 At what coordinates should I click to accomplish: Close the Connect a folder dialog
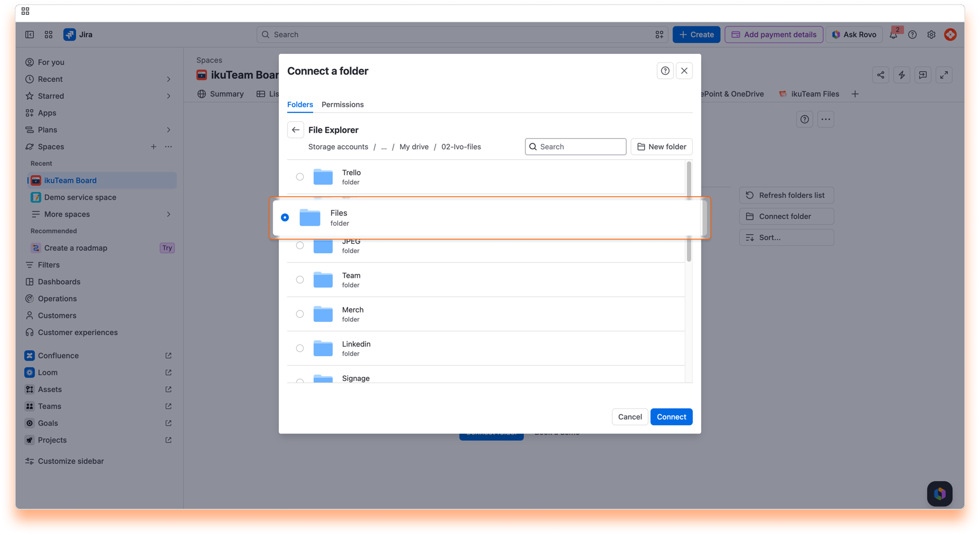pyautogui.click(x=684, y=71)
